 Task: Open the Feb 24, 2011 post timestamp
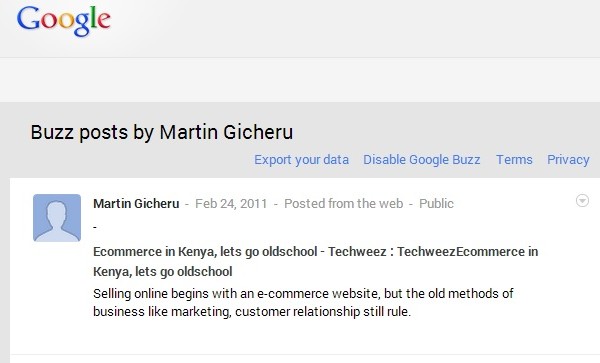tap(231, 203)
